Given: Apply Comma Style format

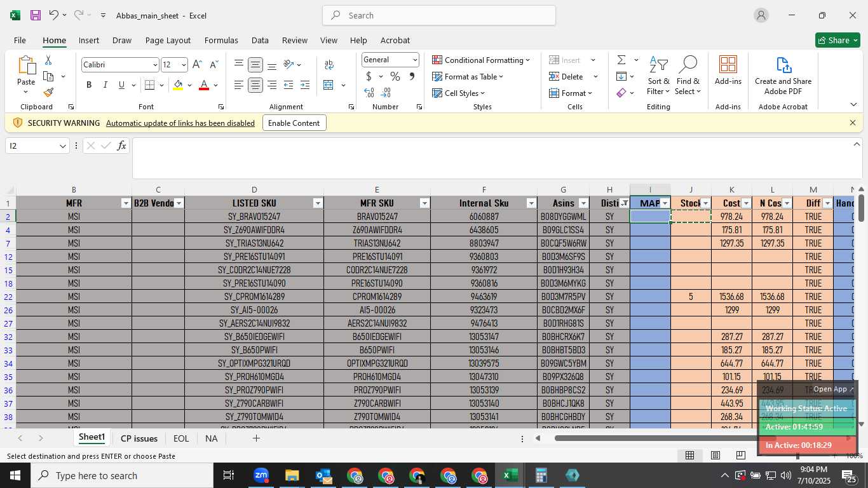Looking at the screenshot, I should point(412,76).
